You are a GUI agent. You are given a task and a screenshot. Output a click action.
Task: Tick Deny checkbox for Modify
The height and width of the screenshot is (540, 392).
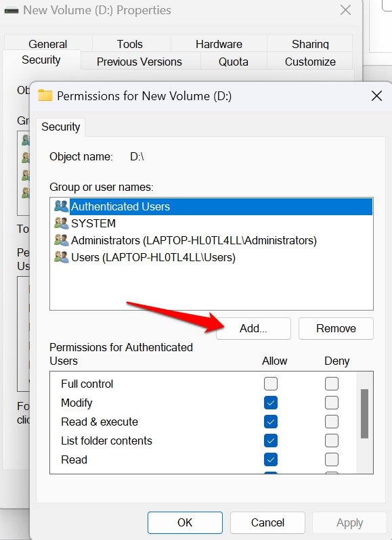332,403
